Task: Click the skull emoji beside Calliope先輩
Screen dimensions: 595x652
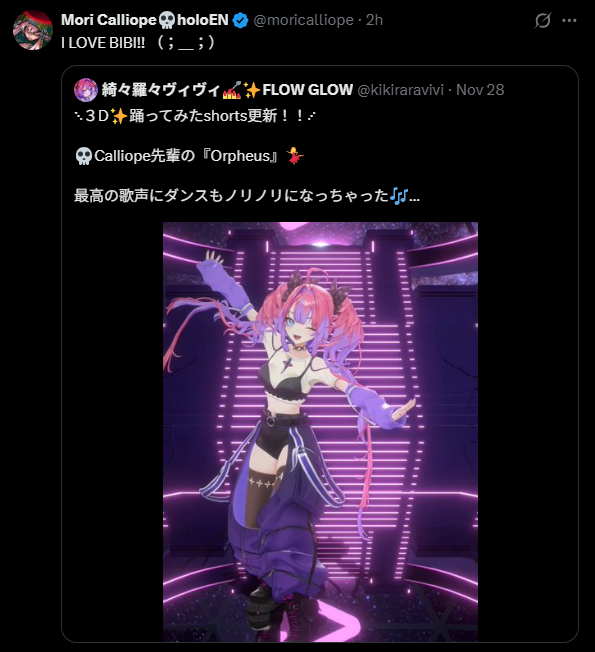Action: click(x=84, y=156)
